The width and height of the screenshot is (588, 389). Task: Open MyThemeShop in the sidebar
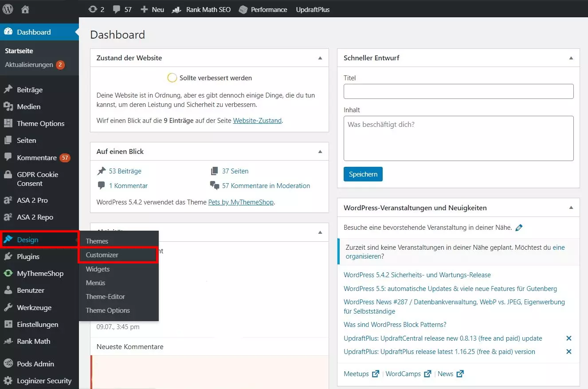tap(39, 273)
